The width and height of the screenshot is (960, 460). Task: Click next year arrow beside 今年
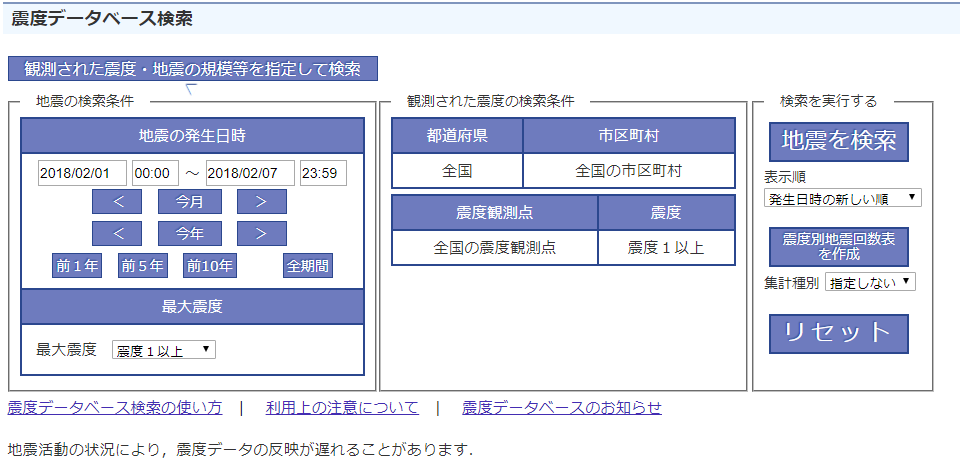click(261, 234)
